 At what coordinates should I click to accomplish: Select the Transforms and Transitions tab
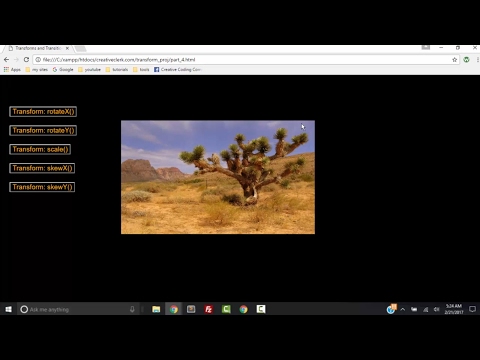pos(38,48)
